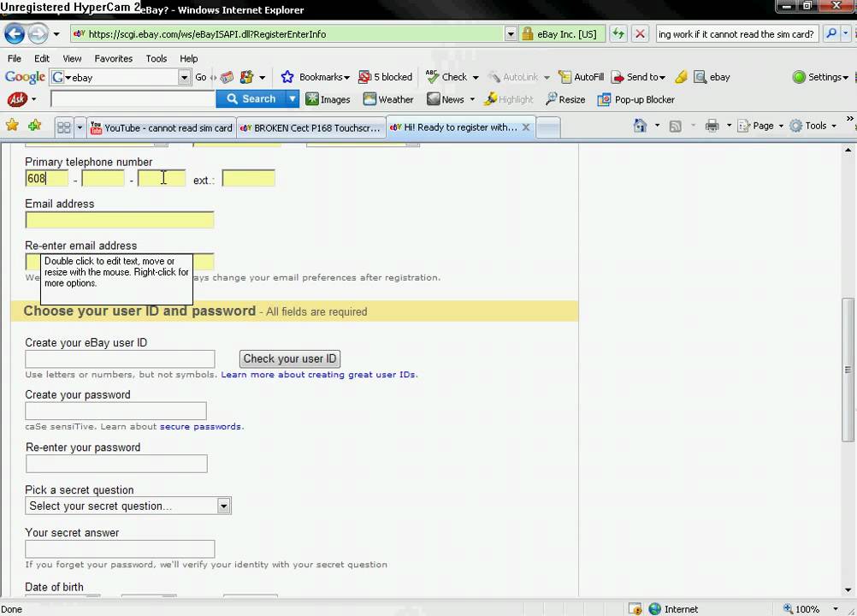Click the Refresh page icon
The height and width of the screenshot is (616, 857).
tap(618, 34)
